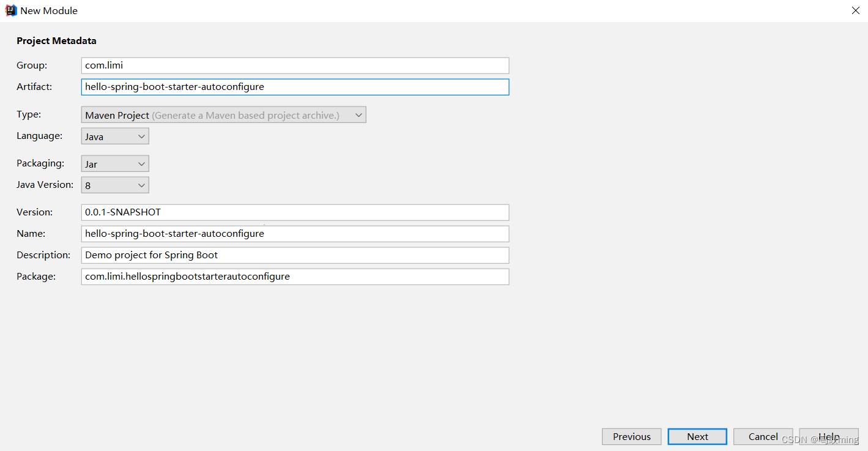Click the Java Version label
This screenshot has height=451, width=868.
[45, 185]
